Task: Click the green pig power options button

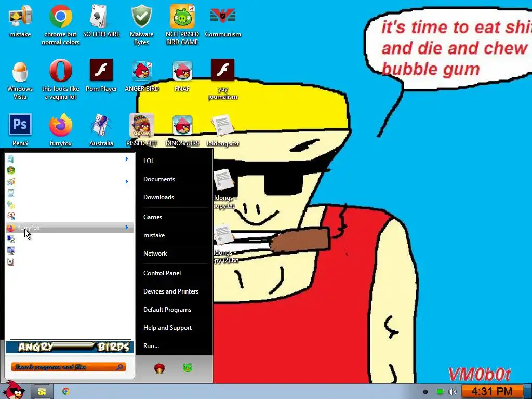Action: [187, 367]
